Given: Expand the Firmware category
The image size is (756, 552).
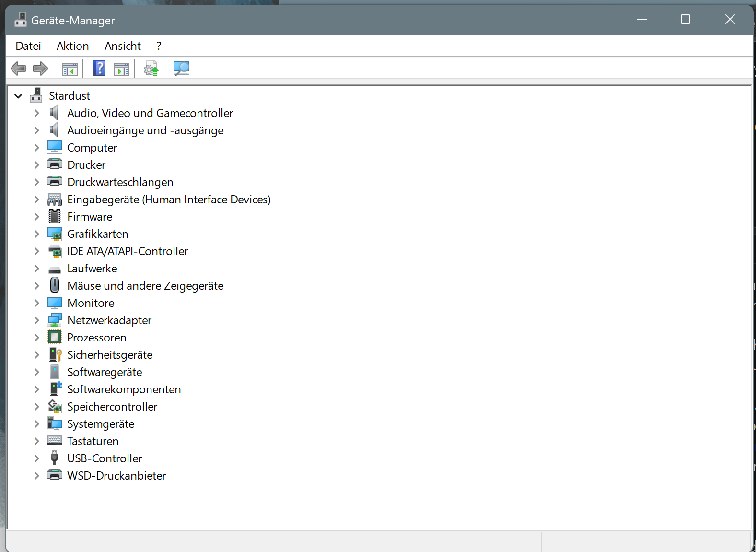Looking at the screenshot, I should [x=36, y=217].
